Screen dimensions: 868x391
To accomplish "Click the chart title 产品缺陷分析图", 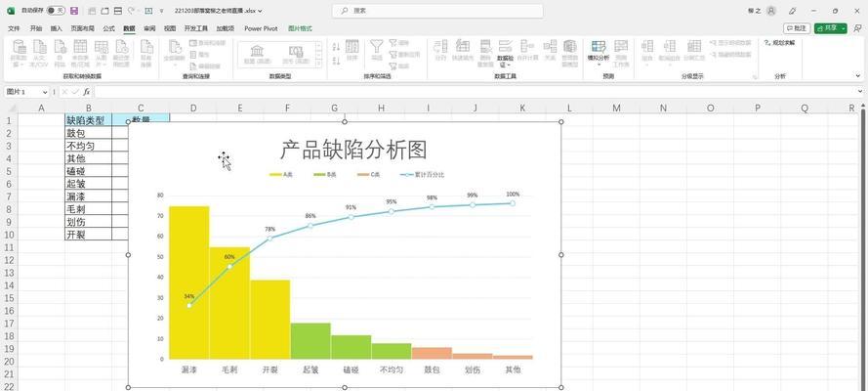I will (x=353, y=151).
